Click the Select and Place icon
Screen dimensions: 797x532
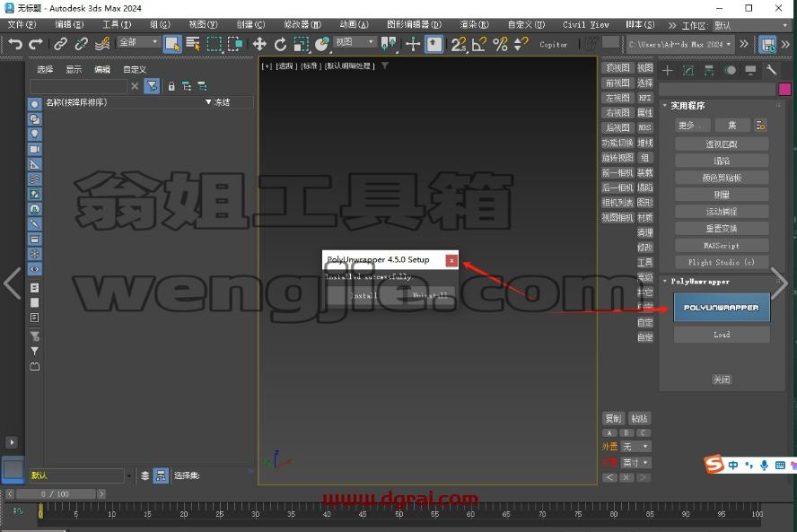pyautogui.click(x=322, y=44)
